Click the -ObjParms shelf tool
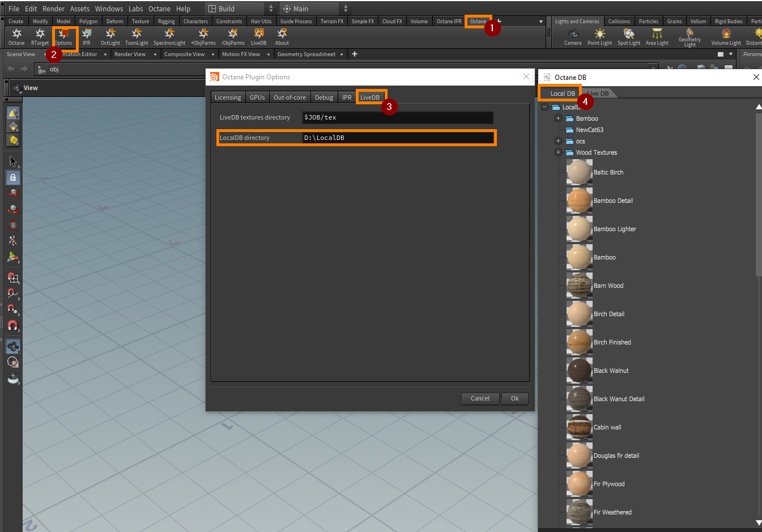Image resolution: width=762 pixels, height=532 pixels. (x=233, y=37)
